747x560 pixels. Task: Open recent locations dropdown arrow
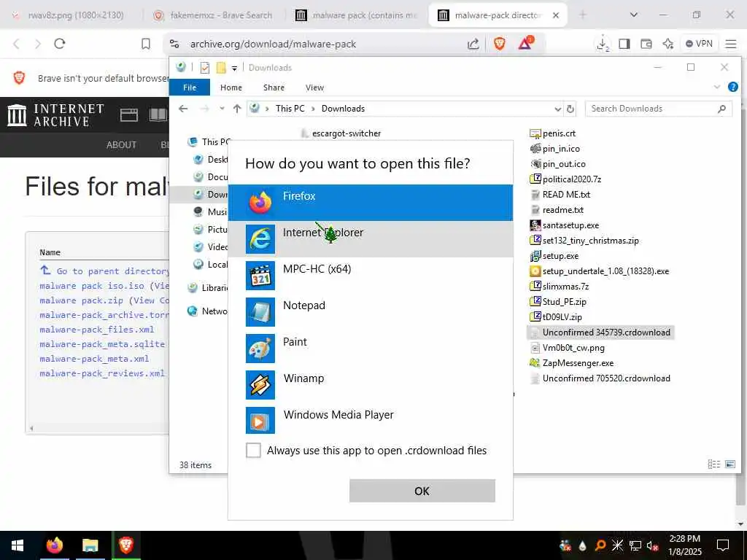click(x=222, y=109)
